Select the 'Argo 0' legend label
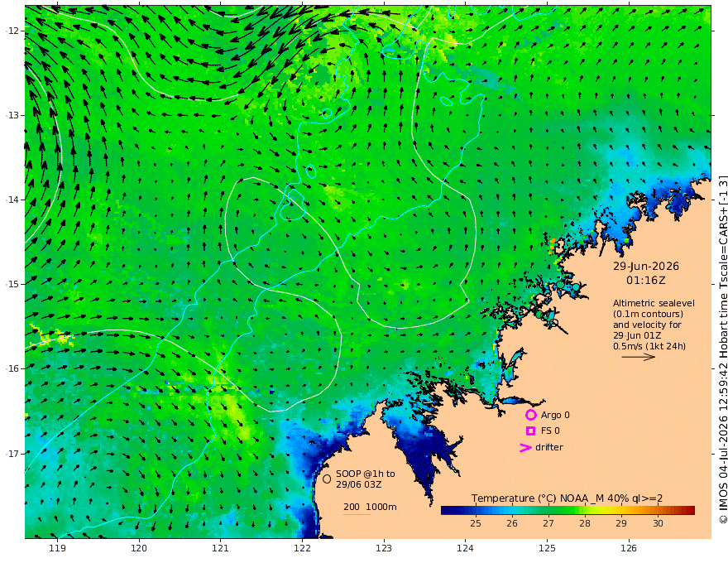This screenshot has width=728, height=563. (555, 415)
